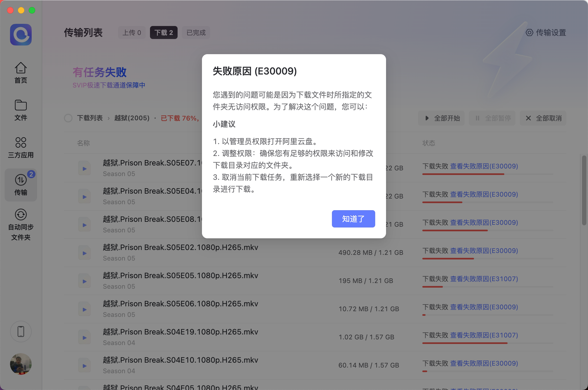Click 全部开始 button
This screenshot has height=390, width=588.
pos(441,118)
